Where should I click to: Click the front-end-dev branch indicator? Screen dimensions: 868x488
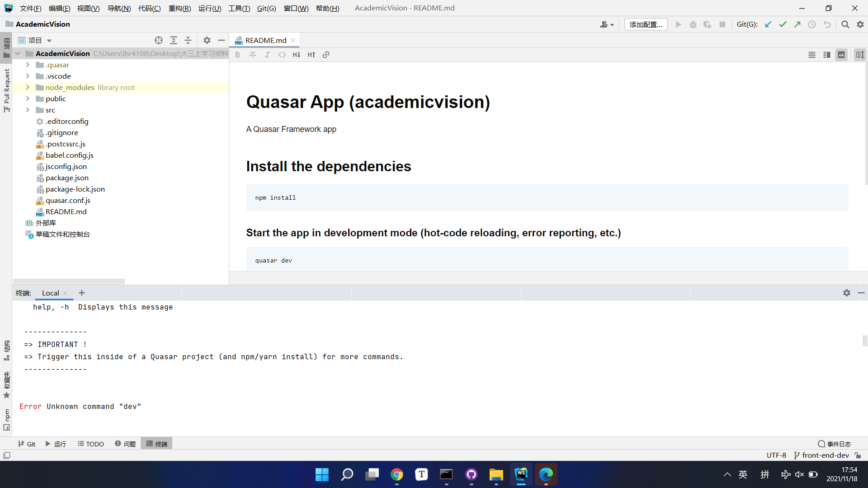(826, 455)
